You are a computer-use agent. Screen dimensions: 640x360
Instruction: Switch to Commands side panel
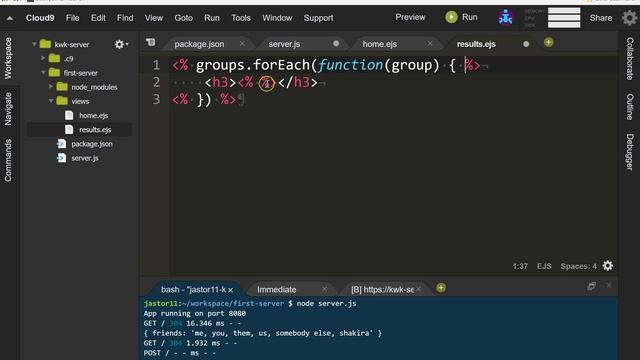(8, 160)
